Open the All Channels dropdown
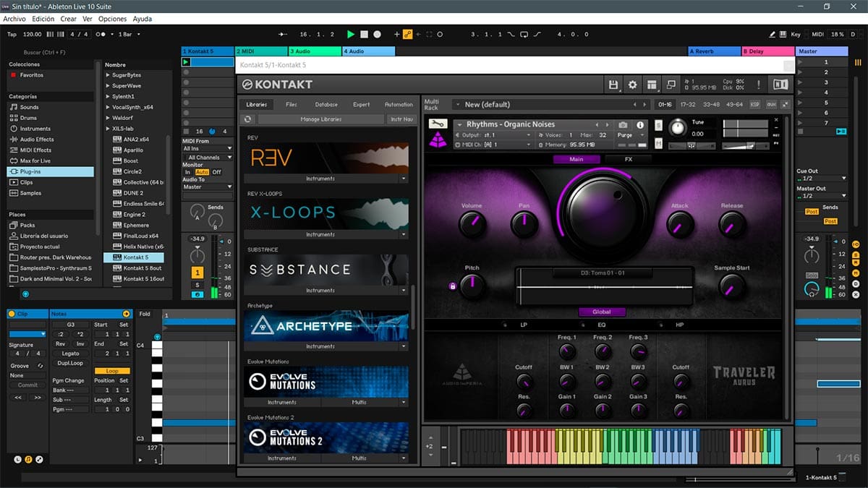This screenshot has height=488, width=868. (x=208, y=157)
